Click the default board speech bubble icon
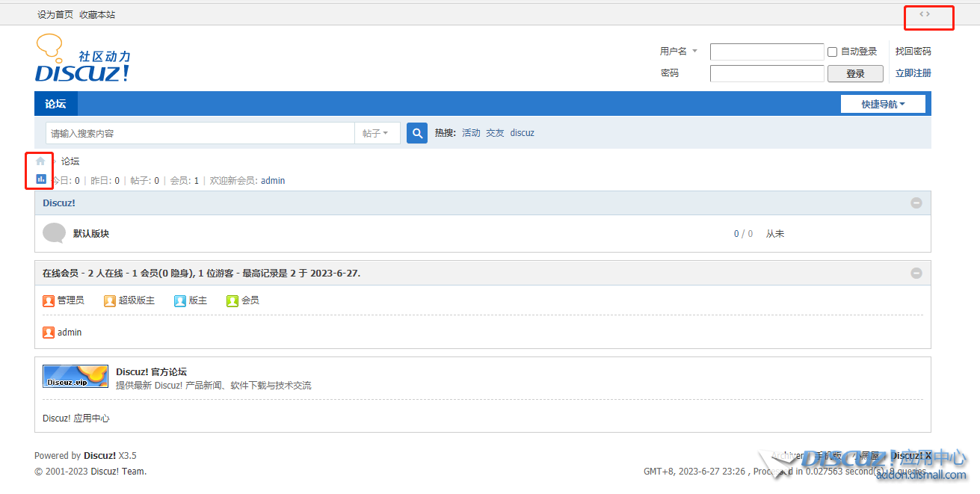The width and height of the screenshot is (980, 494). (54, 233)
